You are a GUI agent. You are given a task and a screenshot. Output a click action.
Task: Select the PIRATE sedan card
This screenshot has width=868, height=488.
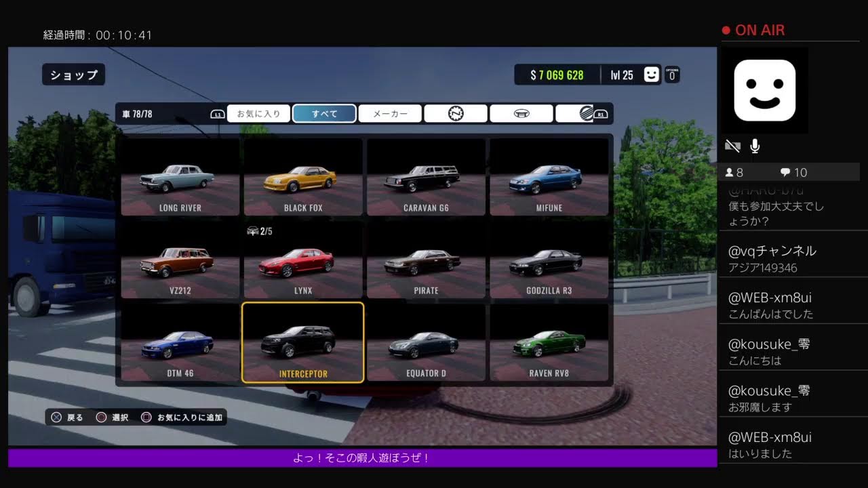426,260
